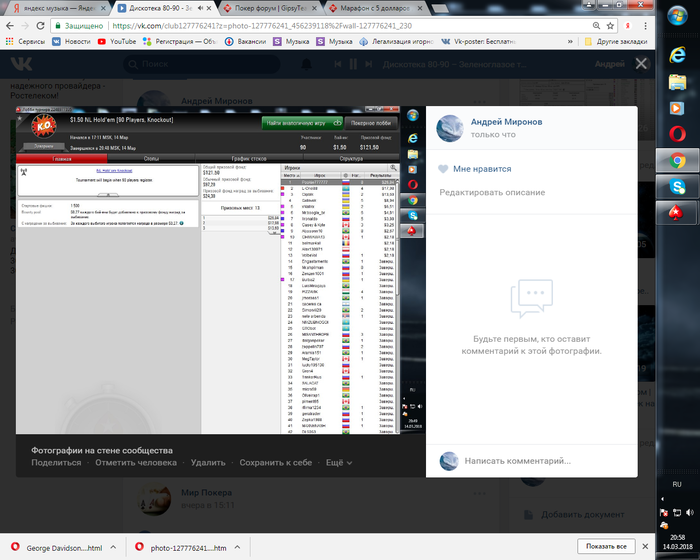Open YouTube bookmark
The width and height of the screenshot is (700, 560).
coord(117,42)
